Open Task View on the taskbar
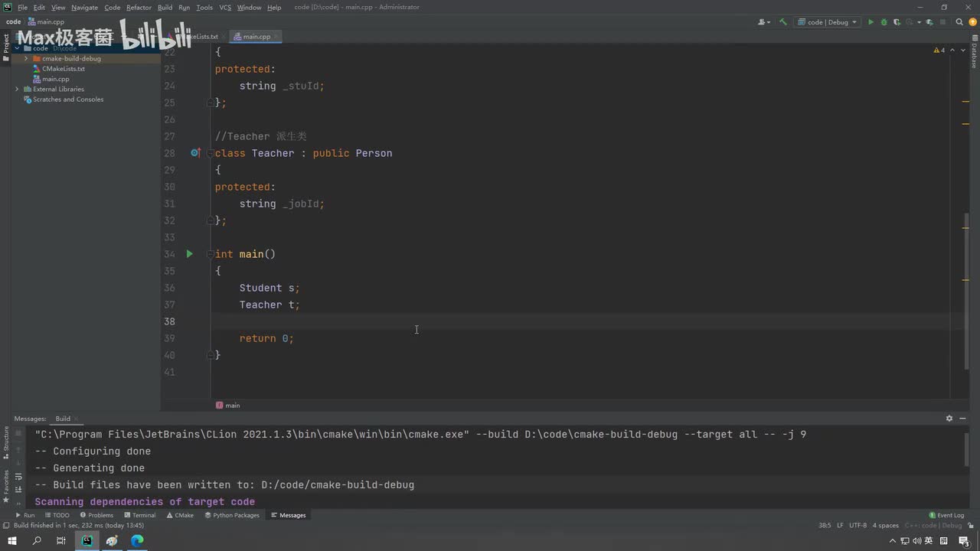Image resolution: width=980 pixels, height=551 pixels. [61, 541]
